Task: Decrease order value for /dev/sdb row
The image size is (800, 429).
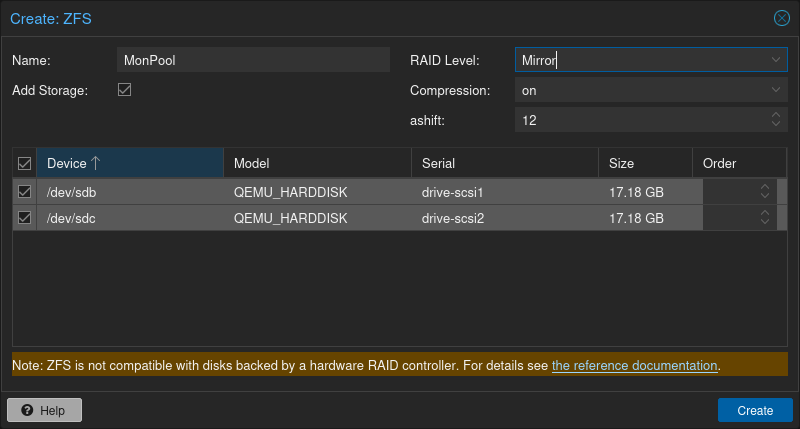Action: pos(764,195)
